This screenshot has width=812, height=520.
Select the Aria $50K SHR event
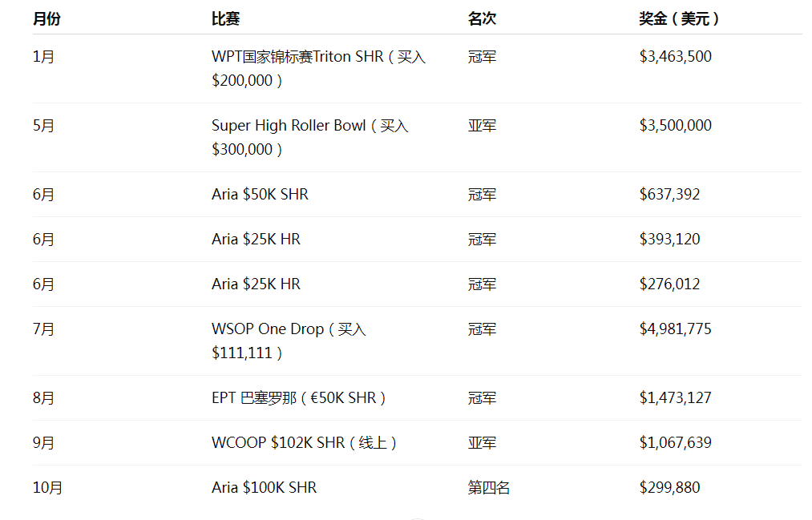point(260,195)
